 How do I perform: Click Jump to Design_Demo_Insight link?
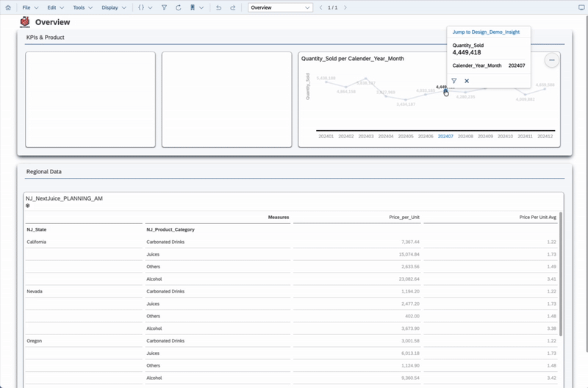(486, 32)
